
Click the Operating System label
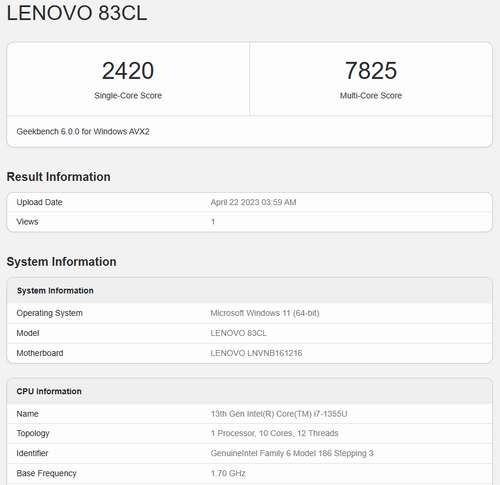point(50,313)
